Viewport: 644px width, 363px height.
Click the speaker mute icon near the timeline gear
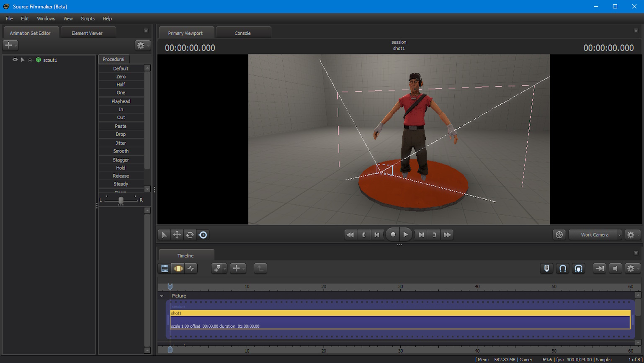click(x=615, y=268)
